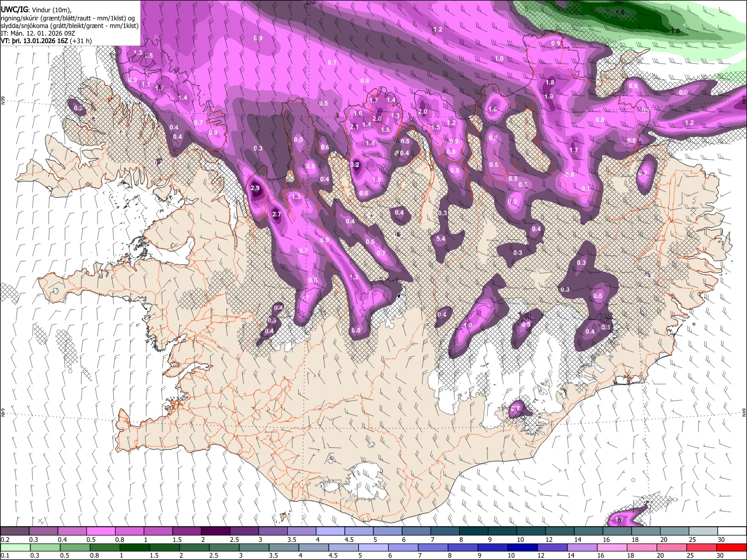Pick the darkest purple upper swatch between 2 and 2.5
Image resolution: width=747 pixels, height=560 pixels.
click(x=215, y=531)
